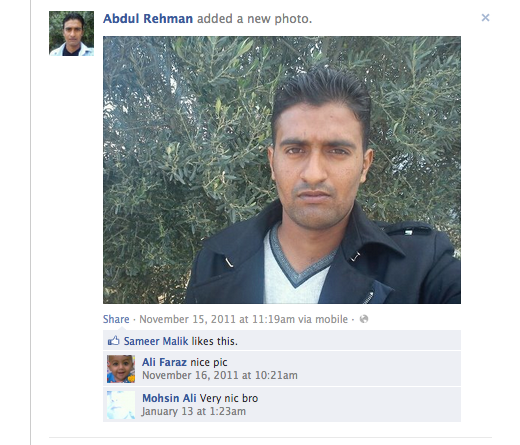Open the large posted photo
This screenshot has width=520, height=445.
click(282, 170)
